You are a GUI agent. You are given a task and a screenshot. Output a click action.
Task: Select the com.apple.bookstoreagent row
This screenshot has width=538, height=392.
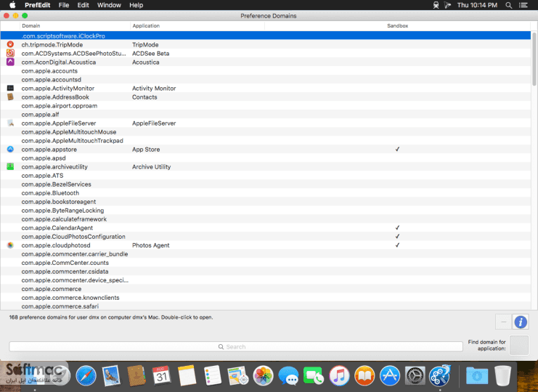coord(266,202)
